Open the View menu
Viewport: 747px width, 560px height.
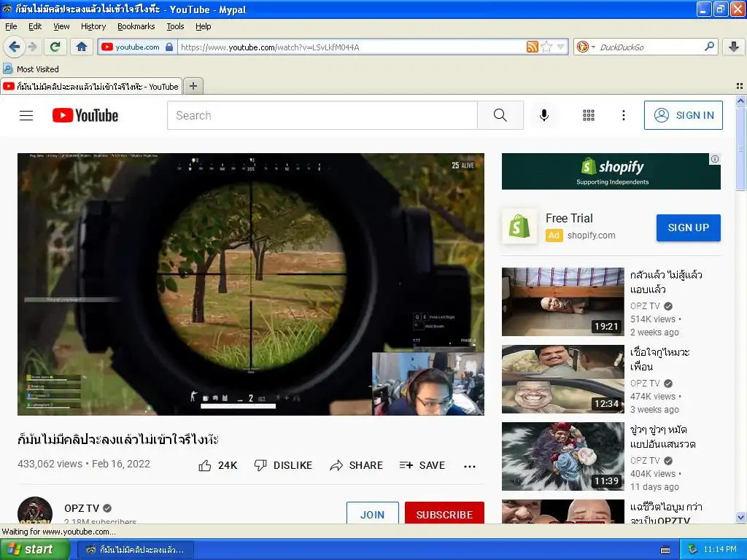(61, 26)
